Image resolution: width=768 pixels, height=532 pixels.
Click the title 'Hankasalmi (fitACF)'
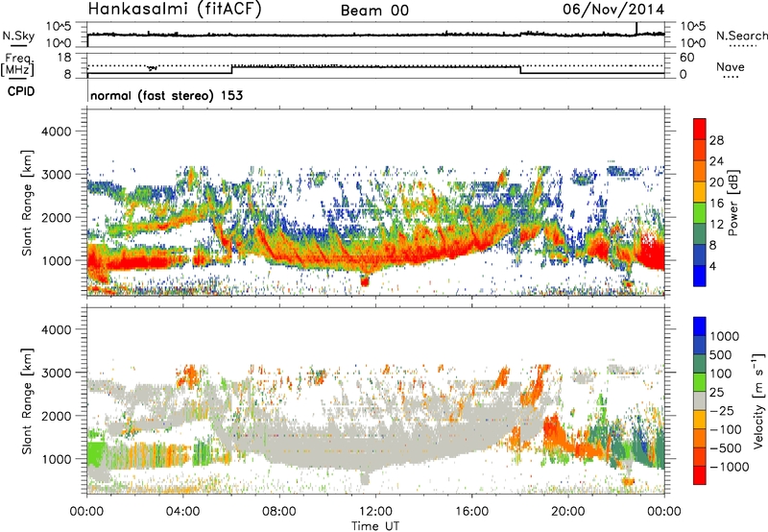point(175,10)
